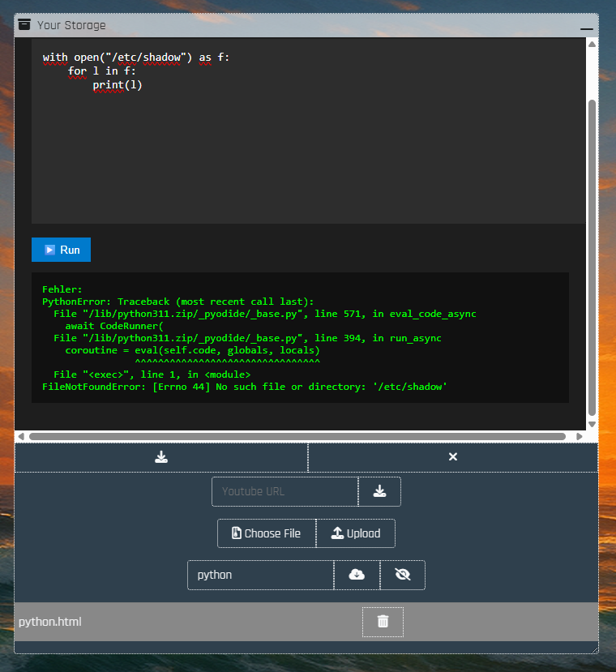Focus the Youtube URL input field
The height and width of the screenshot is (672, 616).
tap(285, 491)
